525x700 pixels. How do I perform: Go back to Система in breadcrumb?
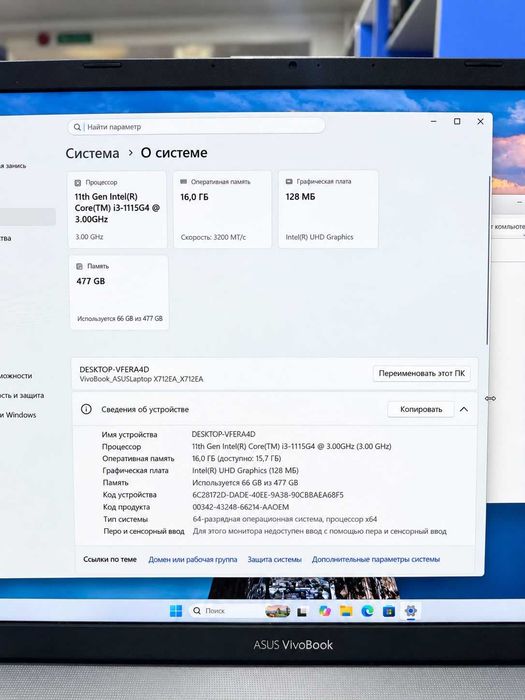[92, 153]
